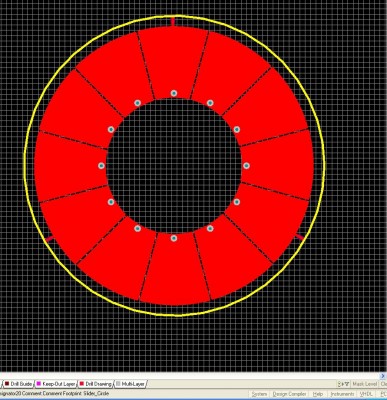Click the 'Footprint: Slider_Circle' status bar text
The image size is (387, 400).
coord(87,394)
